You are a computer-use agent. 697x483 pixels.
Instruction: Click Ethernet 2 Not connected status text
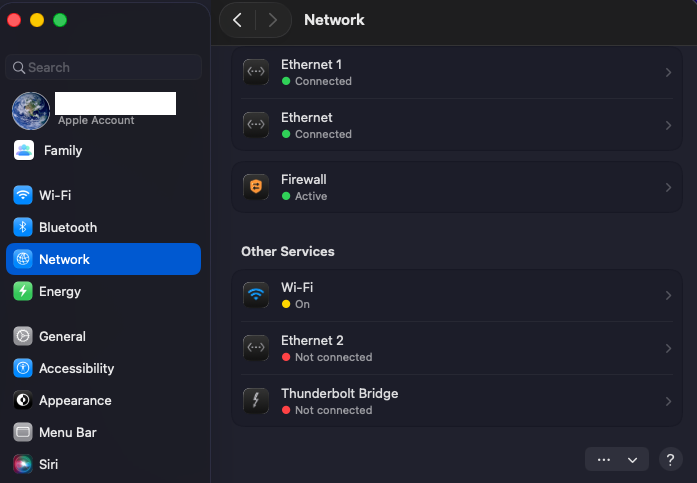pyautogui.click(x=333, y=357)
